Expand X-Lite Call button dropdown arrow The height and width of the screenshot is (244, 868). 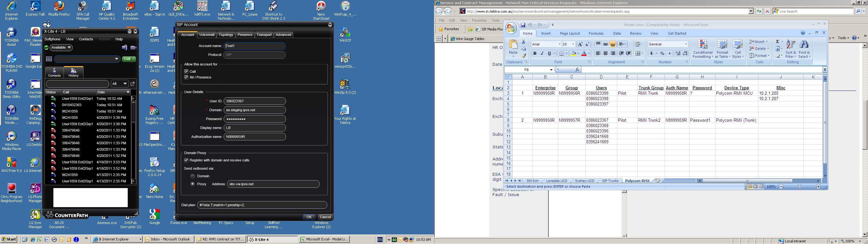tap(134, 59)
